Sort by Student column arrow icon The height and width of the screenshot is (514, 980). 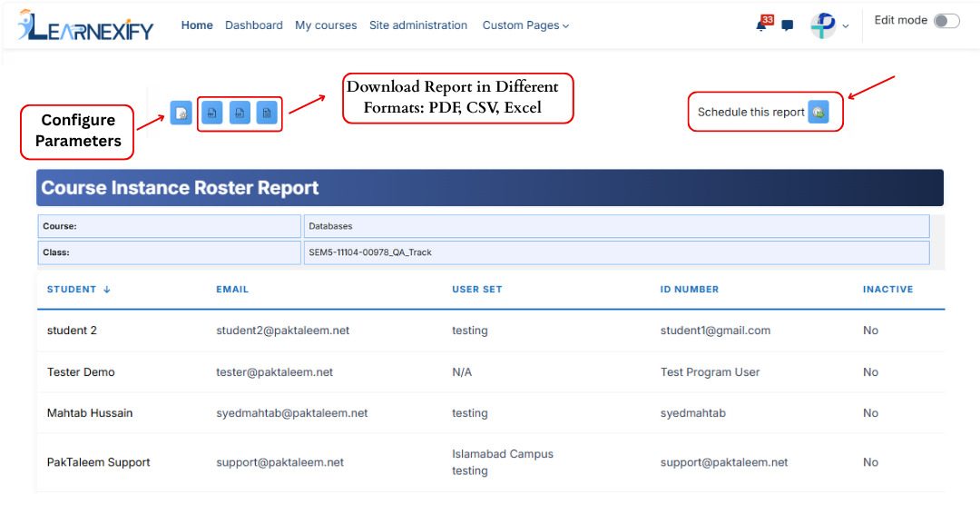[107, 290]
